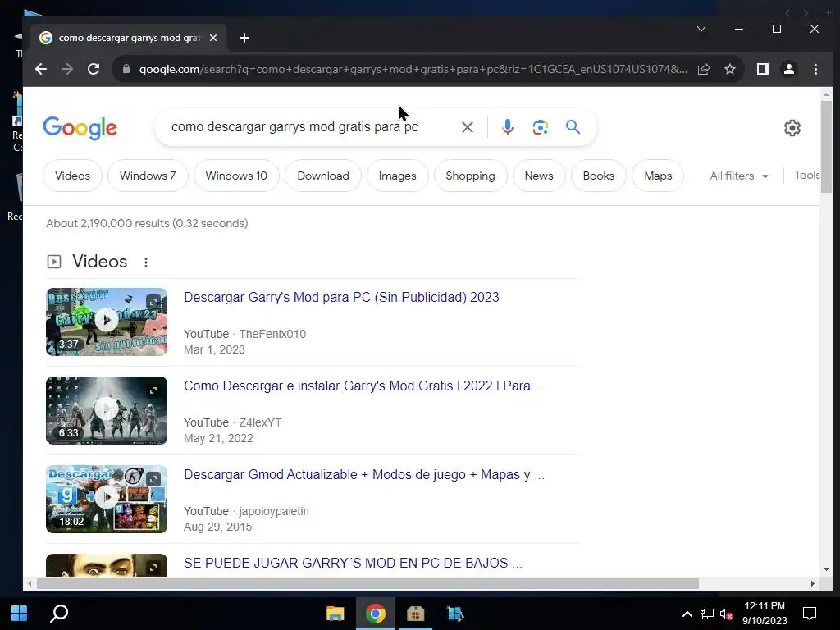
Task: Open the Chrome profile menu
Action: coord(789,69)
